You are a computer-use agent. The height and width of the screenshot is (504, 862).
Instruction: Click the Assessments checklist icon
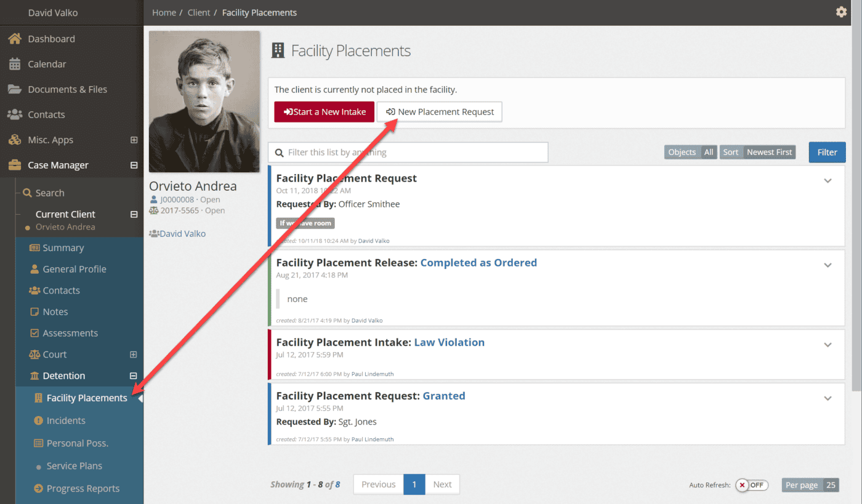point(34,333)
